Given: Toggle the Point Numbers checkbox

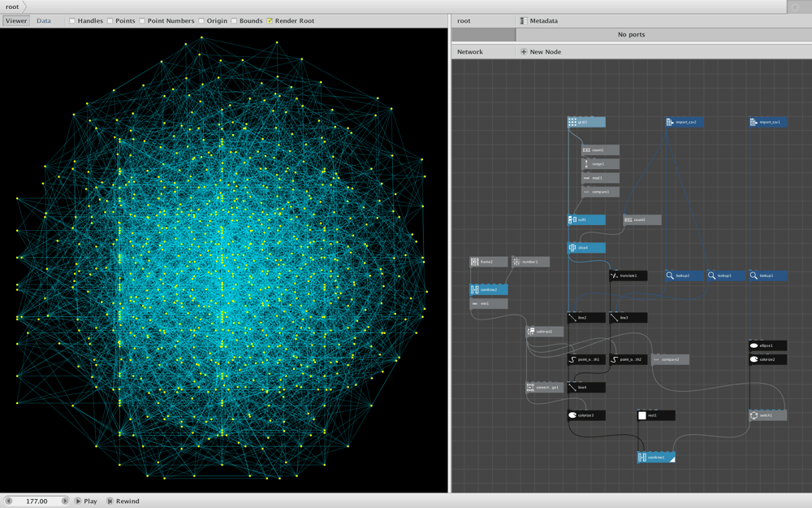Looking at the screenshot, I should (142, 21).
